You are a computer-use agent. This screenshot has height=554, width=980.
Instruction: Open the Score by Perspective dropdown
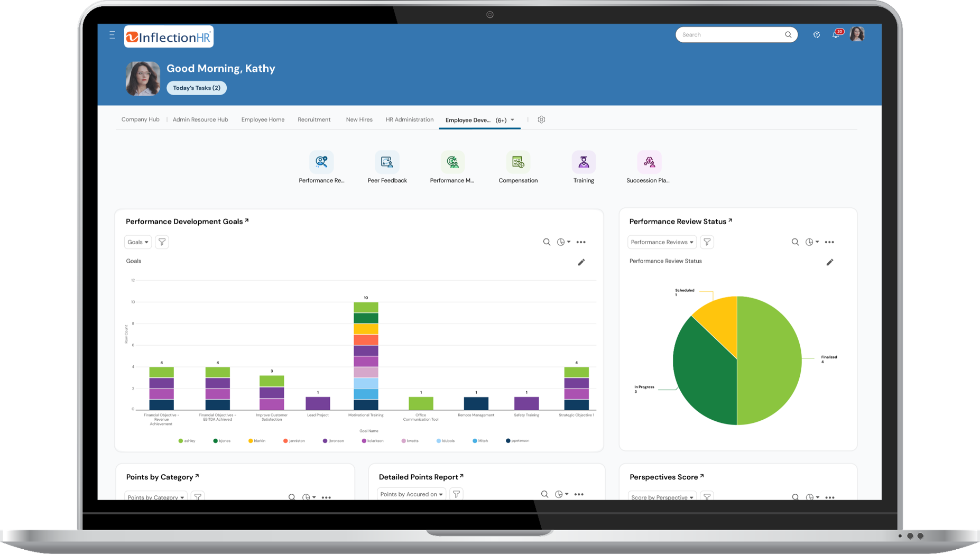click(662, 497)
